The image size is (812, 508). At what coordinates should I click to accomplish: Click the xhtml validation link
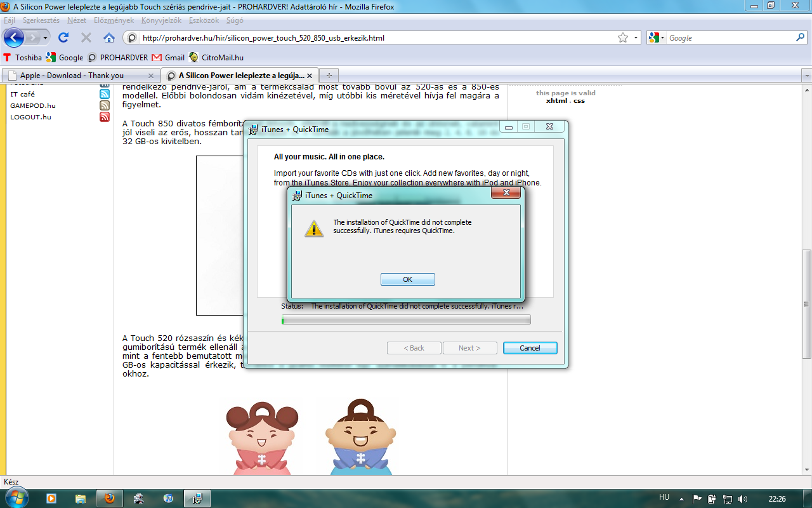(x=556, y=100)
